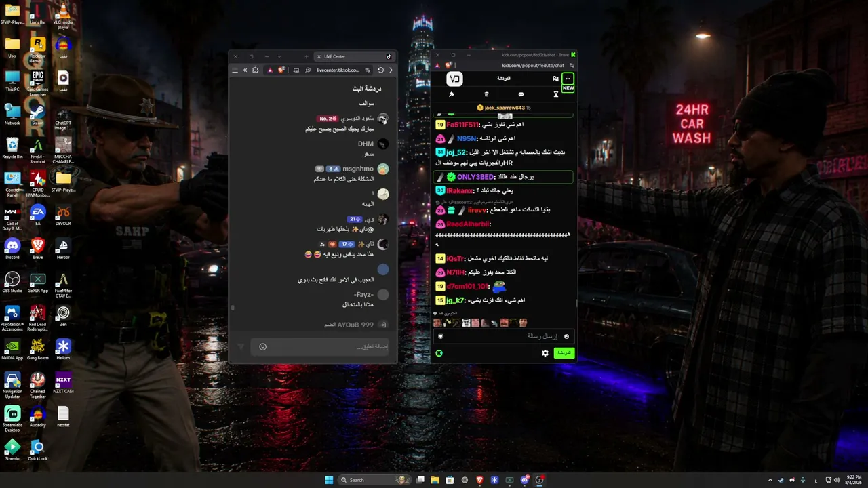
Task: Click DHM's avatar in TikTok chat
Action: [x=383, y=144]
